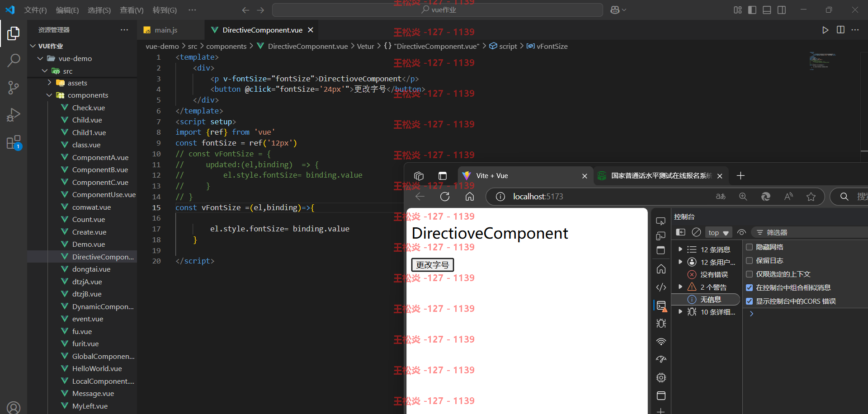
Task: Open Copilot dropdown in title bar
Action: point(618,10)
